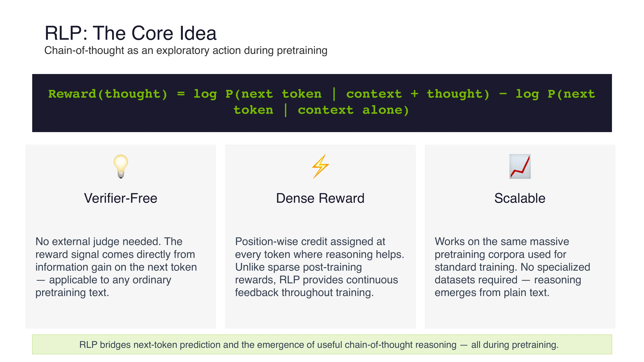The width and height of the screenshot is (644, 362).
Task: Click "context alone)" in the formula's second line
Action: pos(353,110)
